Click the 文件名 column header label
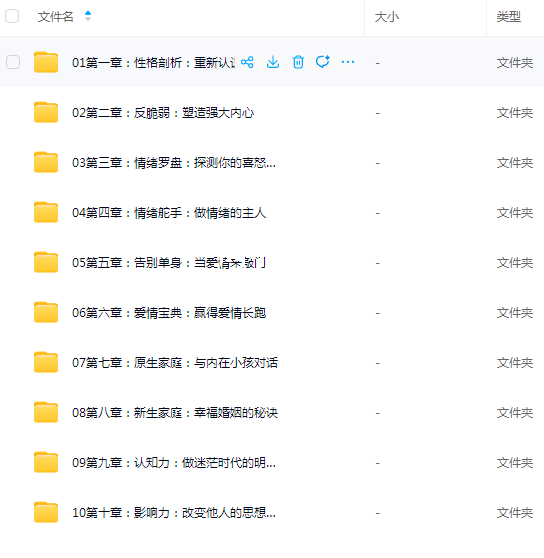544x558 pixels. coord(56,17)
